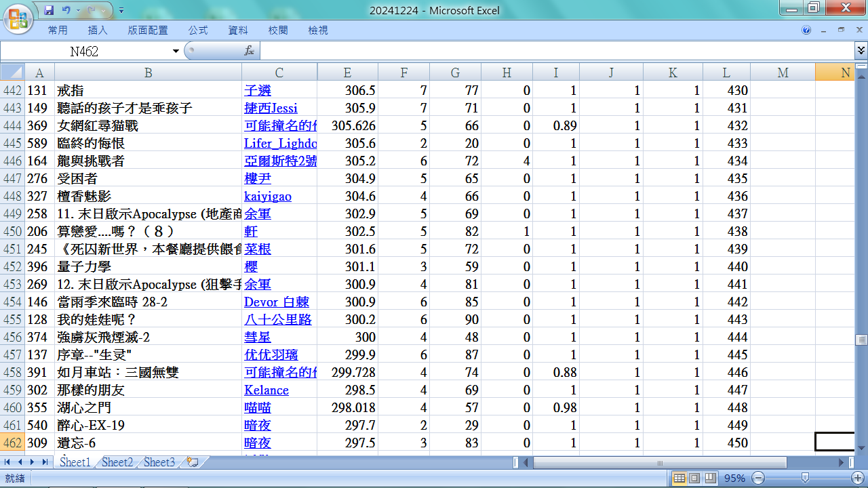Image resolution: width=868 pixels, height=488 pixels.
Task: Open Excel Help question mark icon
Action: [806, 30]
